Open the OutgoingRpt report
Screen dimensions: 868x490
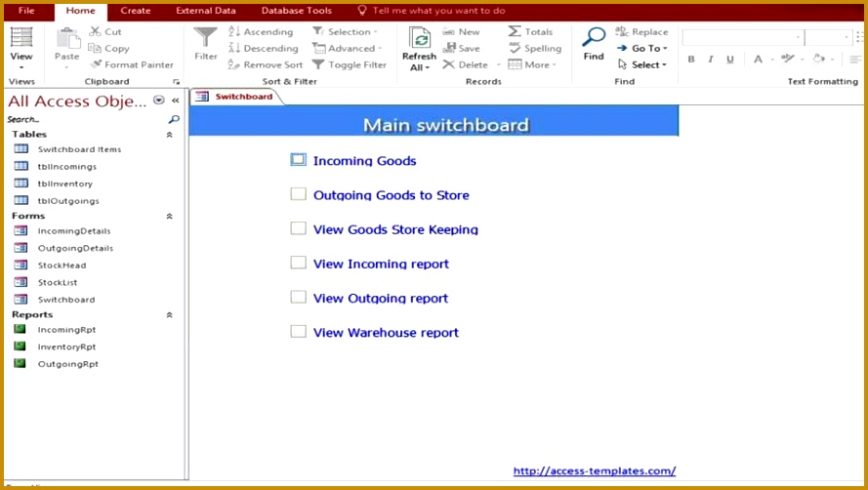[x=67, y=364]
